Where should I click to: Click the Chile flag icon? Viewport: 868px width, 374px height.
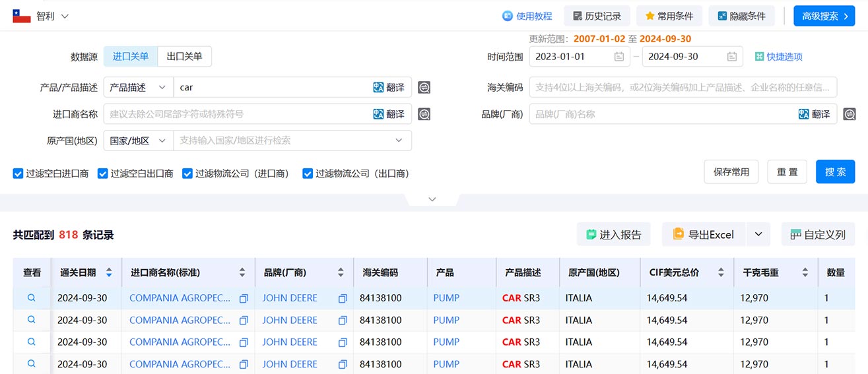pos(22,16)
